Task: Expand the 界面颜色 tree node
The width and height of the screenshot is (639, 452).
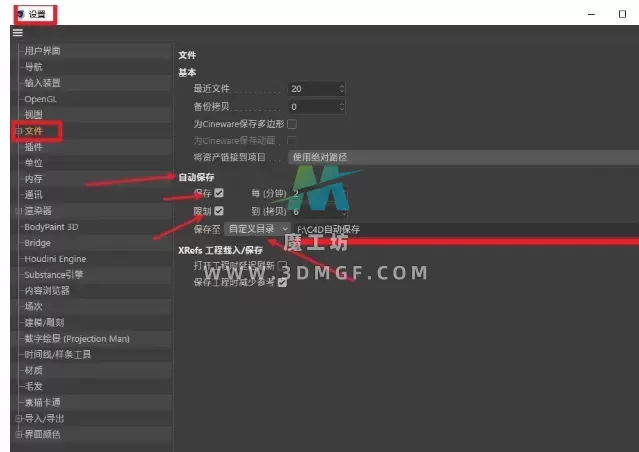Action: tap(18, 434)
